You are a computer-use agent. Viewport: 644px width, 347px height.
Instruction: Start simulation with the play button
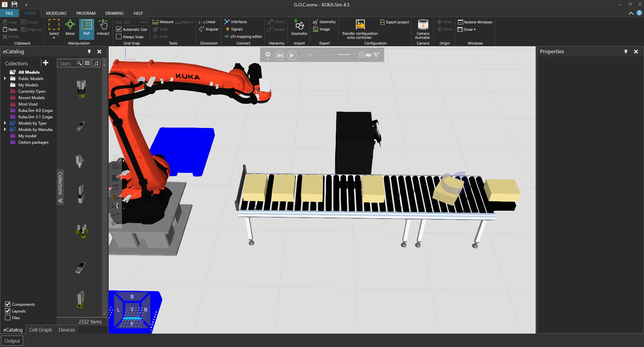(x=292, y=55)
